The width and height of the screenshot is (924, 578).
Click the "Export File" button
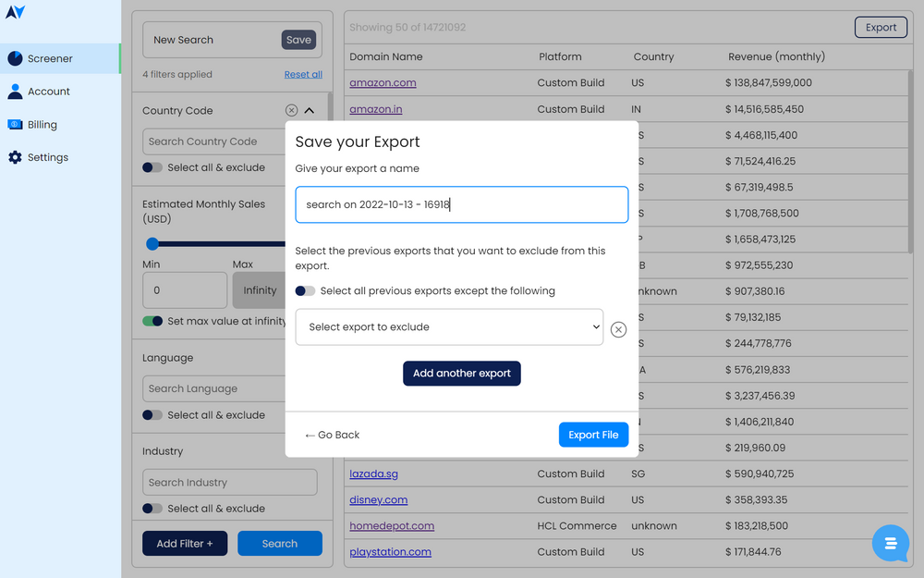tap(593, 435)
